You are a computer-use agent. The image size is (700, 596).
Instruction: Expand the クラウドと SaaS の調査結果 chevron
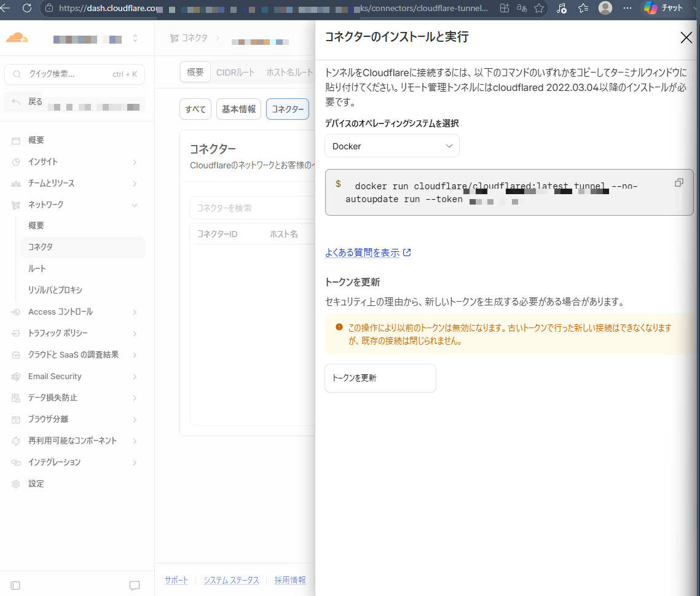(135, 355)
